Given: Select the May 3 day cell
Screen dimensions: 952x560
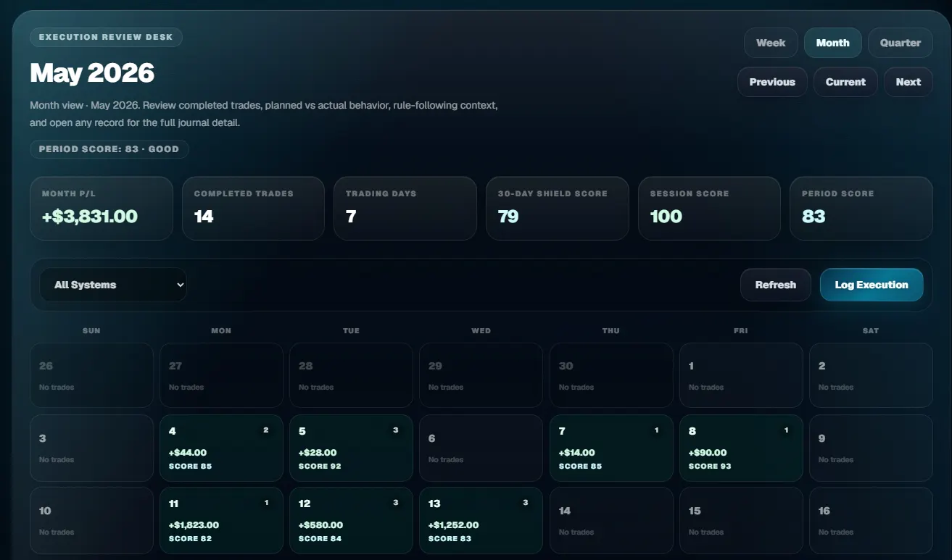Looking at the screenshot, I should point(91,448).
